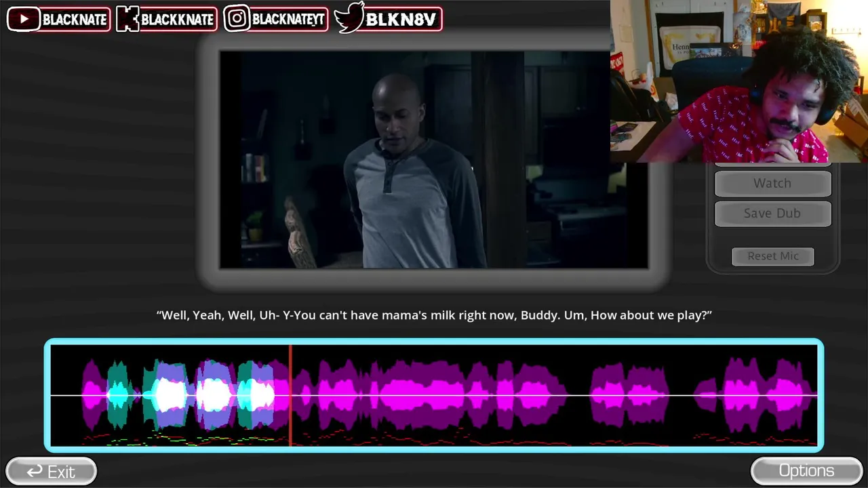Click the Kick logo icon
Image resolution: width=868 pixels, height=488 pixels.
click(x=128, y=19)
